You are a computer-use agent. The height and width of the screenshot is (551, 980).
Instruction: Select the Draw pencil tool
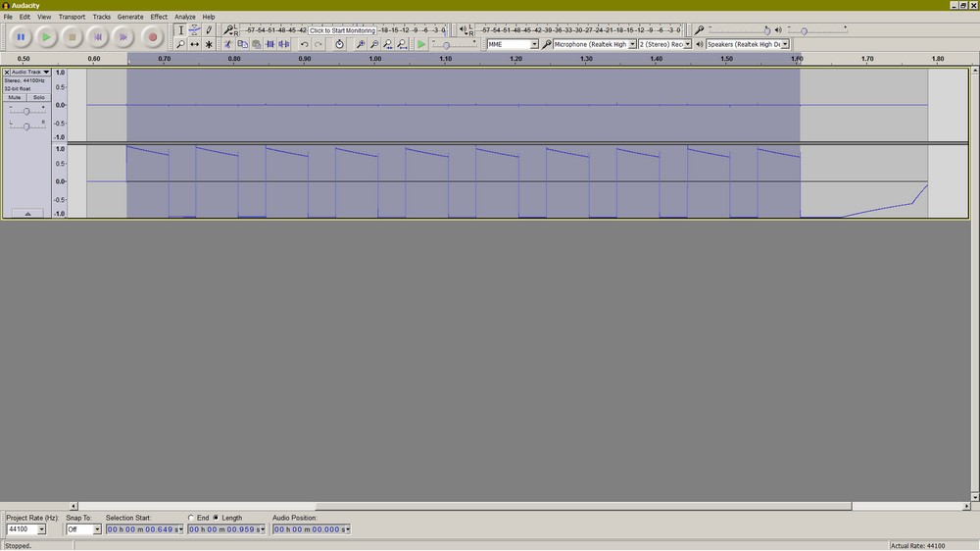click(x=209, y=30)
